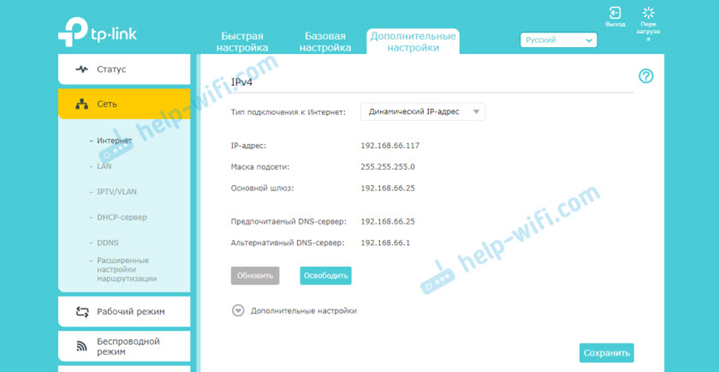This screenshot has width=719, height=372.
Task: Open the Беспроводной режим section
Action: point(124,347)
